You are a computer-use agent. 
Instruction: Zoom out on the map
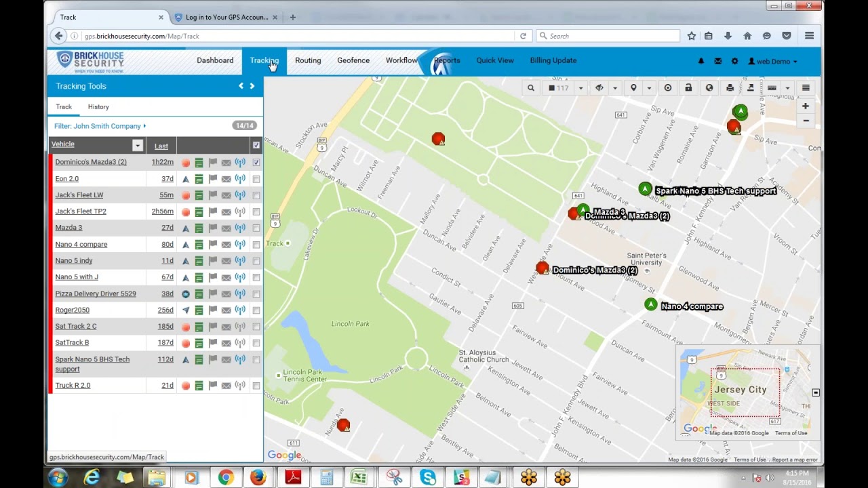point(806,121)
